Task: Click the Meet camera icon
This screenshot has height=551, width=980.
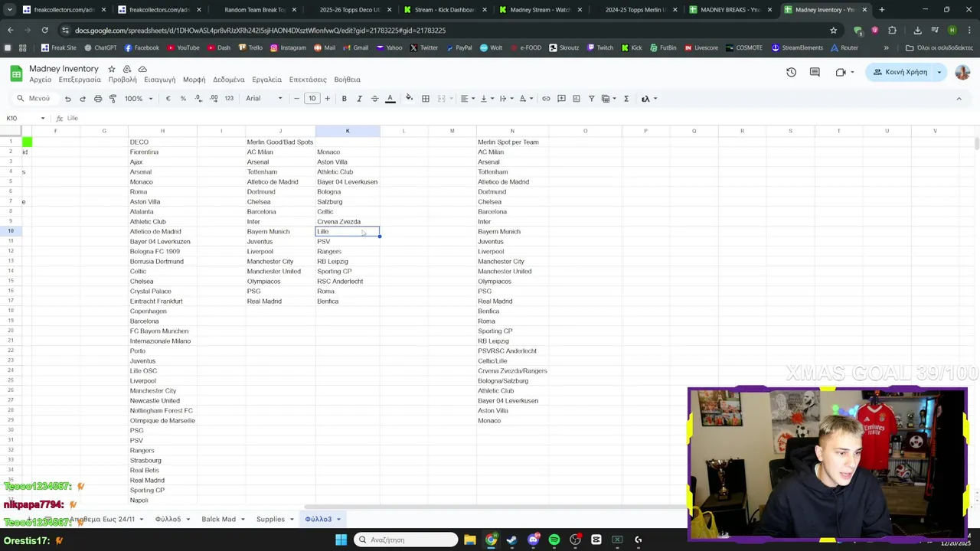Action: 841,72
